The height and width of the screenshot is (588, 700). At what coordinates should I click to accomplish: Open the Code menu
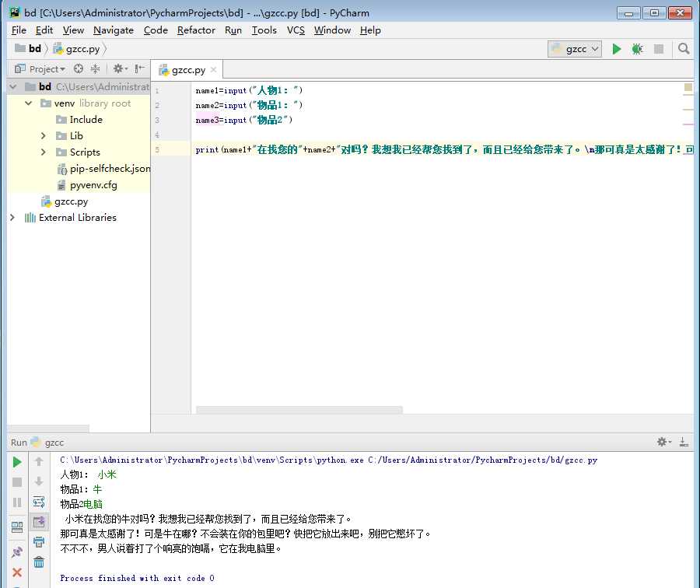(x=156, y=30)
